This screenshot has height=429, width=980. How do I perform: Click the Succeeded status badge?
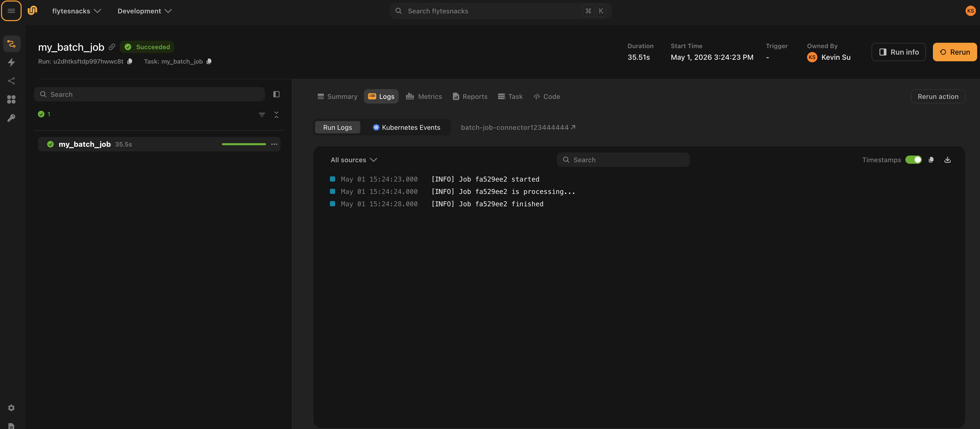(x=147, y=47)
